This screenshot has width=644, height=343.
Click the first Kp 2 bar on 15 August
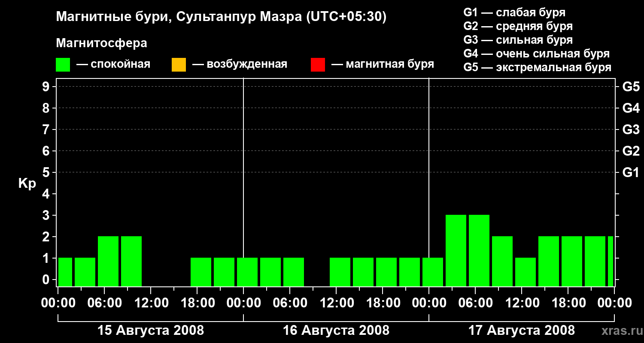108,261
